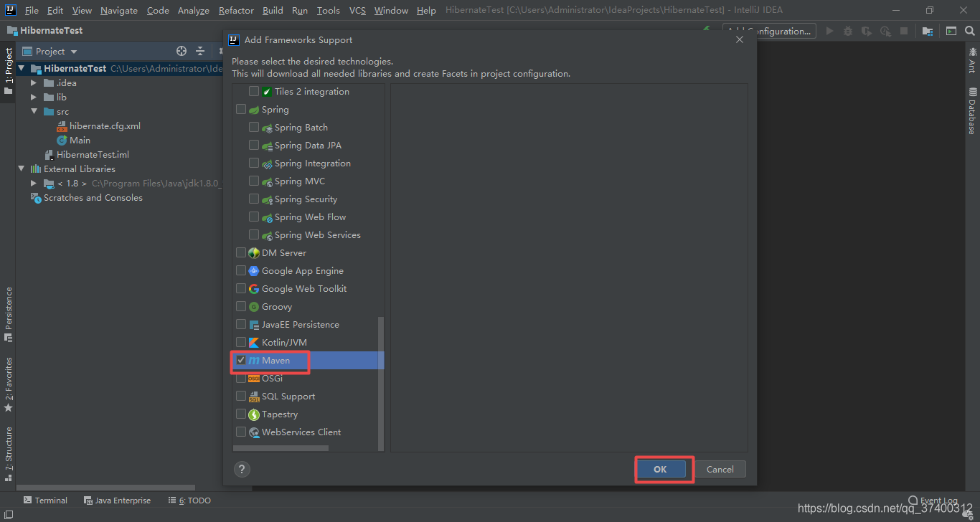Open the VCS menu
Viewport: 980px width, 522px height.
click(x=357, y=10)
